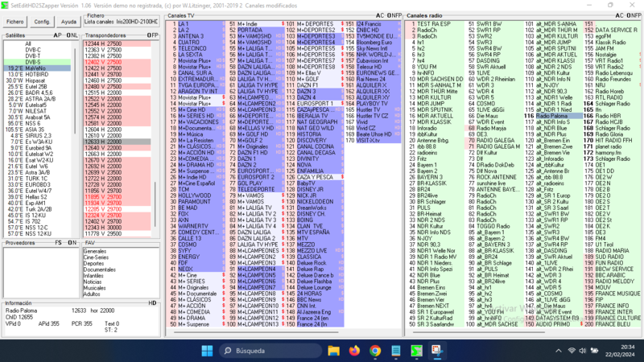Open File Explorer from the taskbar

pyautogui.click(x=333, y=351)
